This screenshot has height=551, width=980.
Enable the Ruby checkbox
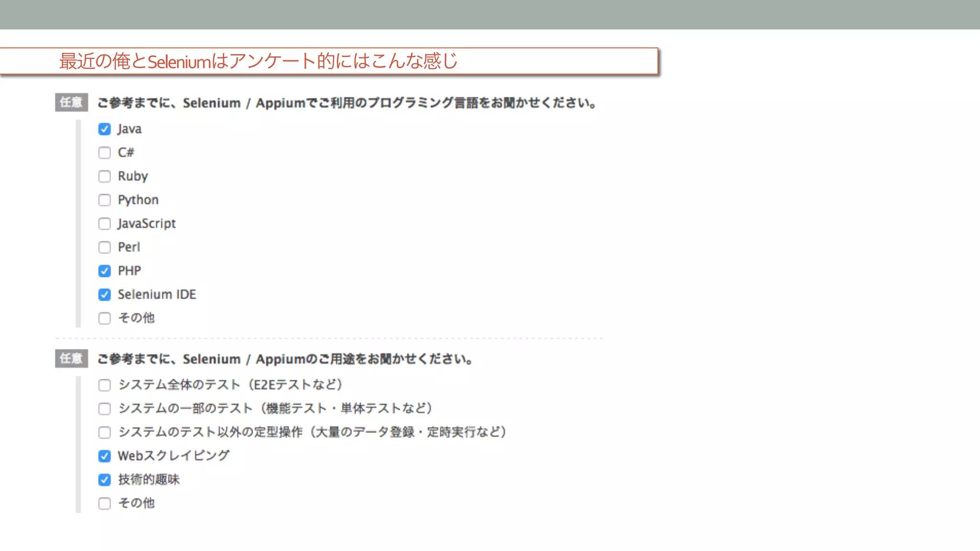pos(104,176)
